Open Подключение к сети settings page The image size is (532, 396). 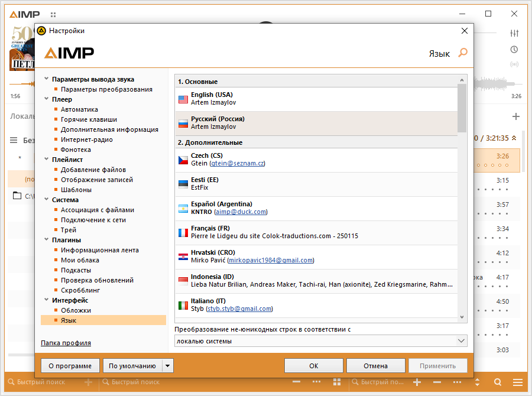click(x=93, y=220)
